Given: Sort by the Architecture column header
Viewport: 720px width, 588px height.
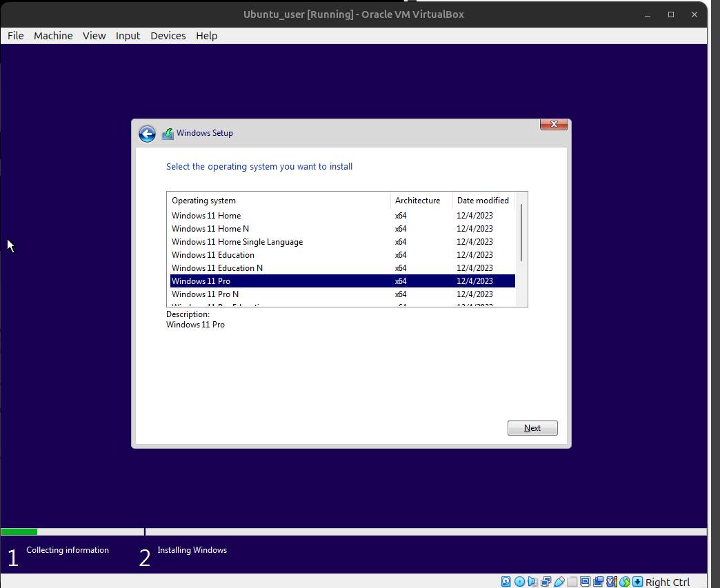Looking at the screenshot, I should (x=421, y=201).
